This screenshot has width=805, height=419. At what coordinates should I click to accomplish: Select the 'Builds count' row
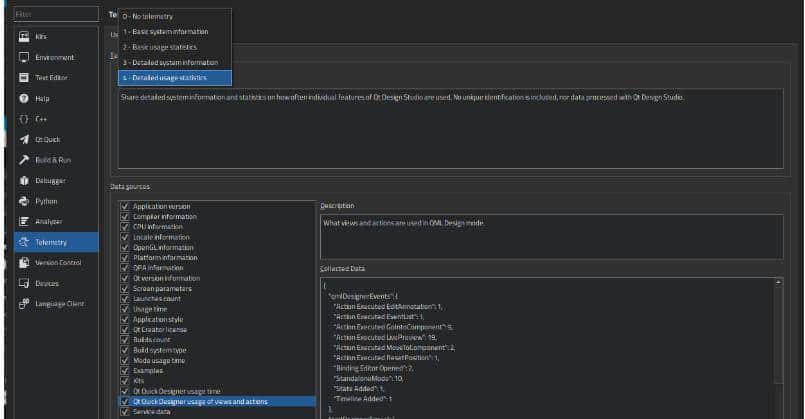coord(217,340)
